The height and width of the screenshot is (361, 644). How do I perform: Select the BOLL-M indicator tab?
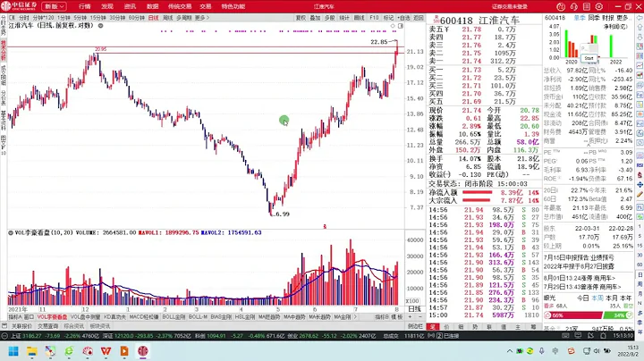(x=198, y=317)
